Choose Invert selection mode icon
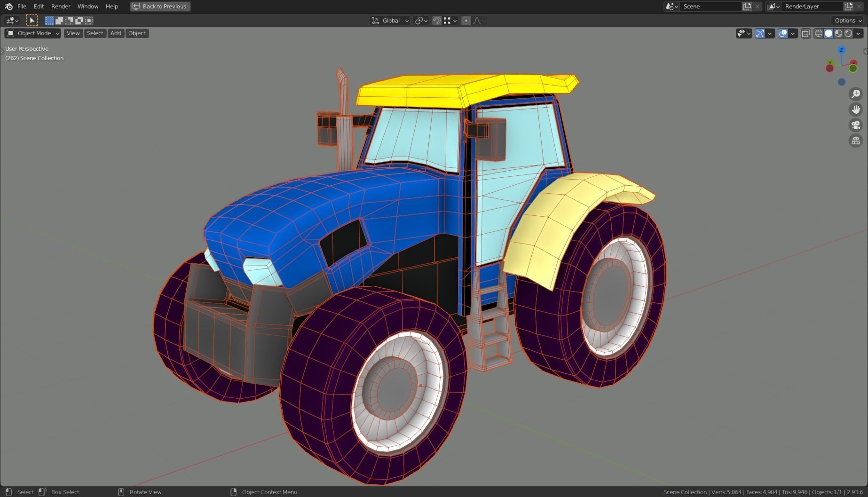This screenshot has height=497, width=868. tap(79, 20)
